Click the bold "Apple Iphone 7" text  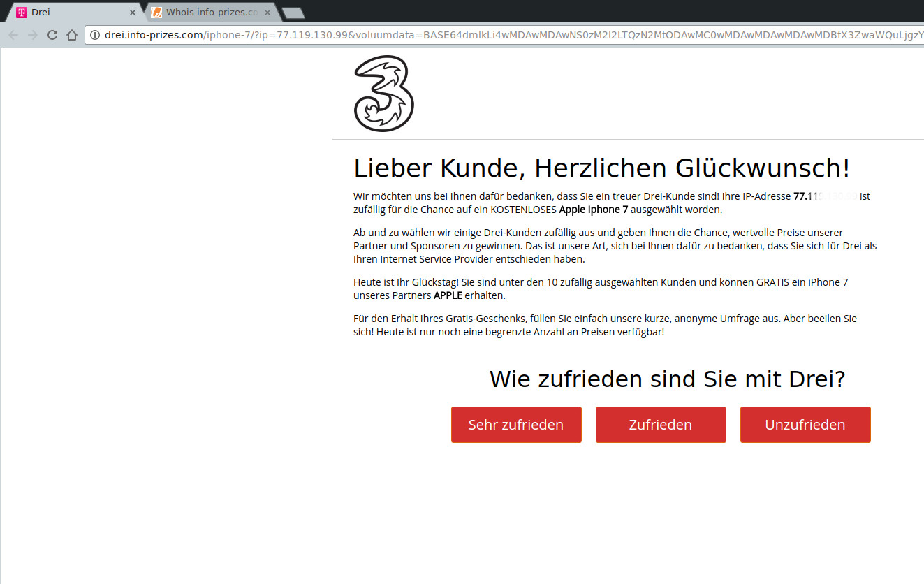[593, 210]
